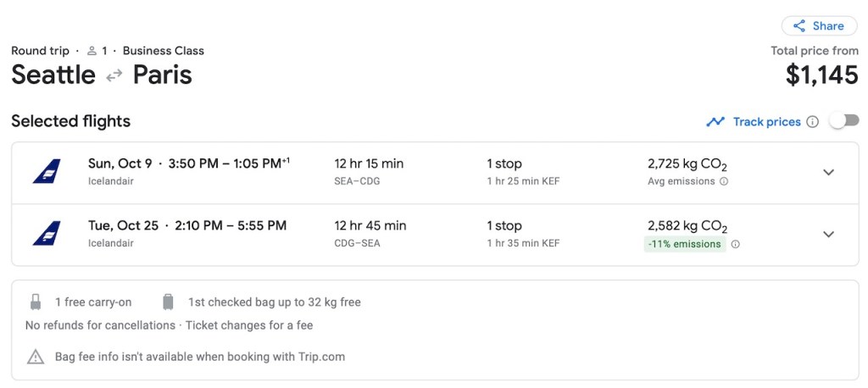
Task: Click the bag fee warning triangle icon
Action: pos(36,357)
